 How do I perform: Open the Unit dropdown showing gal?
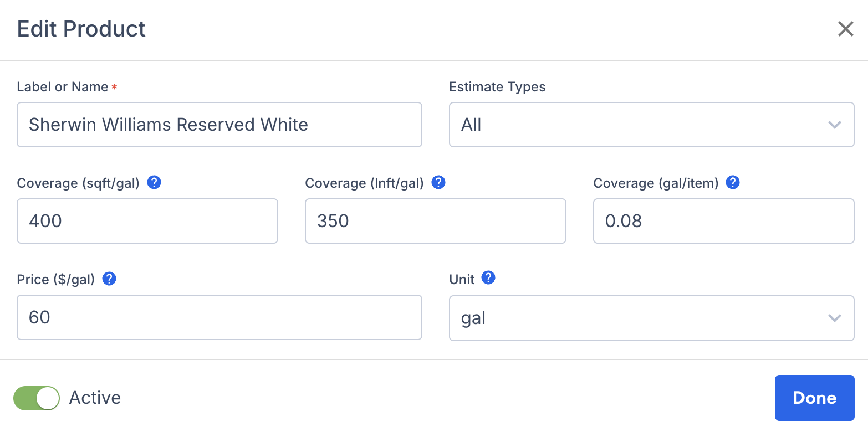click(x=651, y=318)
